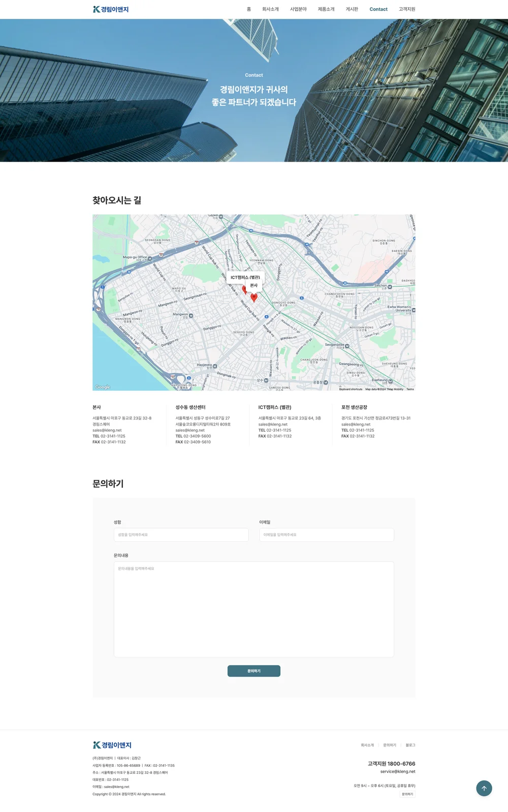508x812 pixels.
Task: Click the 찾아오시는 길 section heading
Action: pyautogui.click(x=117, y=200)
